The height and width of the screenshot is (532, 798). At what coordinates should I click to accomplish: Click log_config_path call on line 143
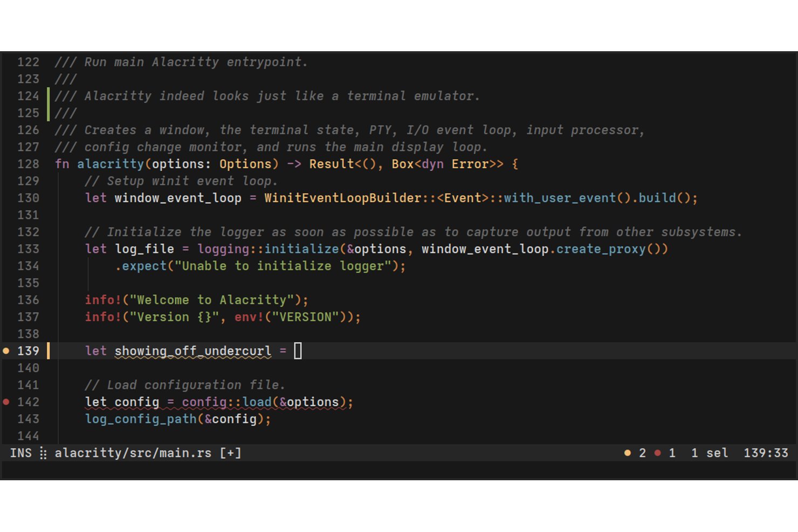[x=141, y=419]
